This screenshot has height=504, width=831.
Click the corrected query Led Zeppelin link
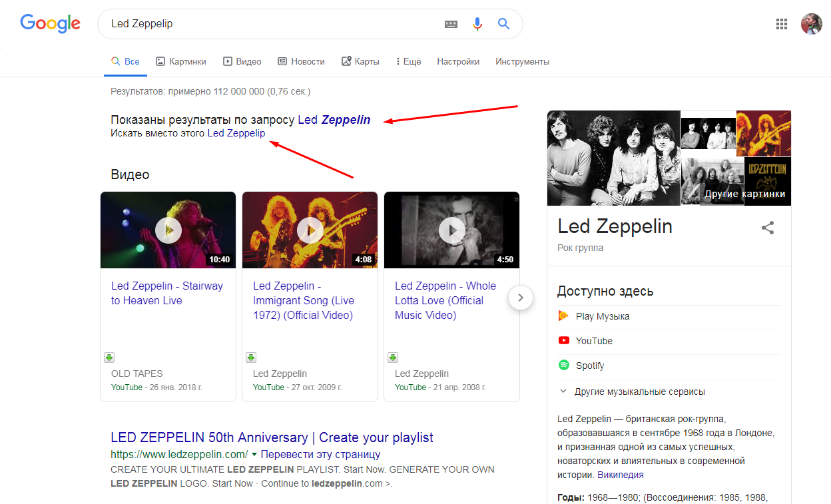(x=334, y=120)
